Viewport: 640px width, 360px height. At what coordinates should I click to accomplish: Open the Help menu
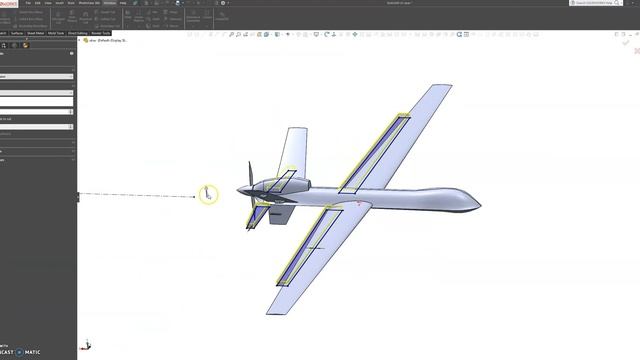(x=123, y=3)
